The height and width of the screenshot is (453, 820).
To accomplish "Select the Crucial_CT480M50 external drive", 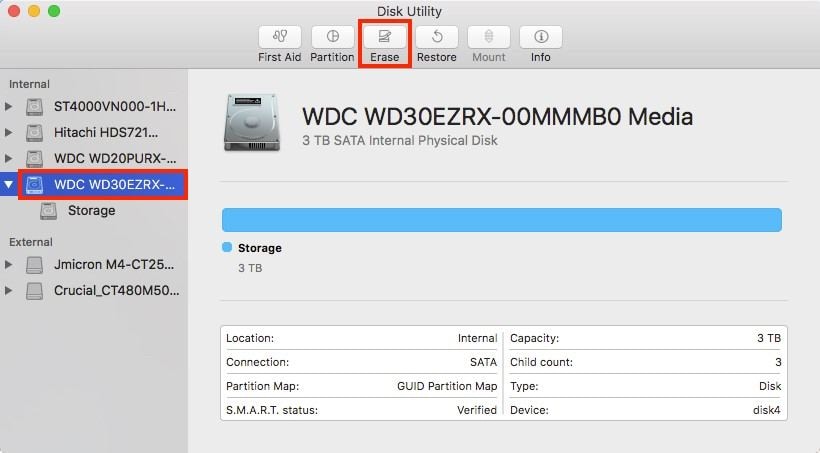I will point(116,291).
